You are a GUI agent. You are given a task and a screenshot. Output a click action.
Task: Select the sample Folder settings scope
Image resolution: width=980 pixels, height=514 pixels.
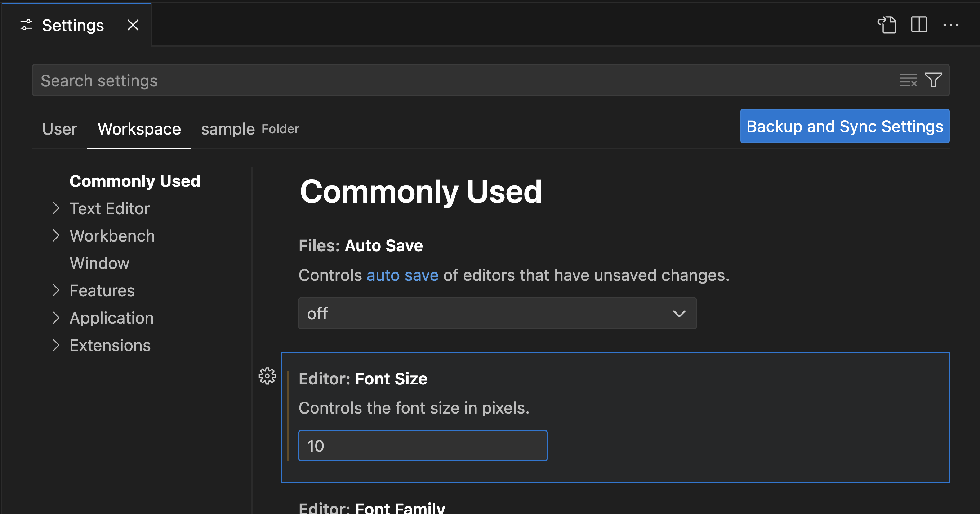[x=227, y=129]
